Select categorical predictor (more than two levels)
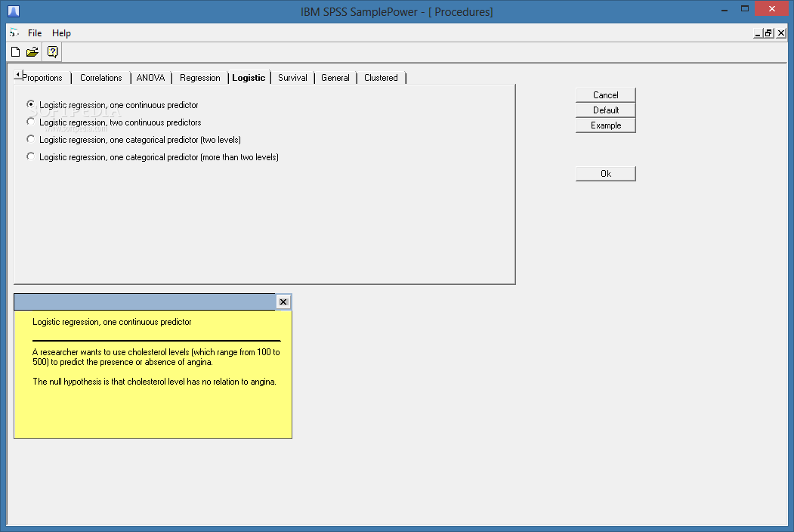Screen dimensions: 794x532 pos(153,157)
